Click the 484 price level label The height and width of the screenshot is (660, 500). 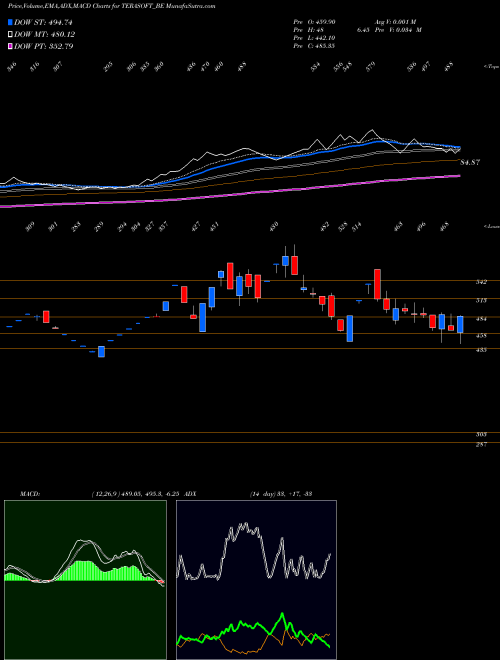[x=481, y=319]
